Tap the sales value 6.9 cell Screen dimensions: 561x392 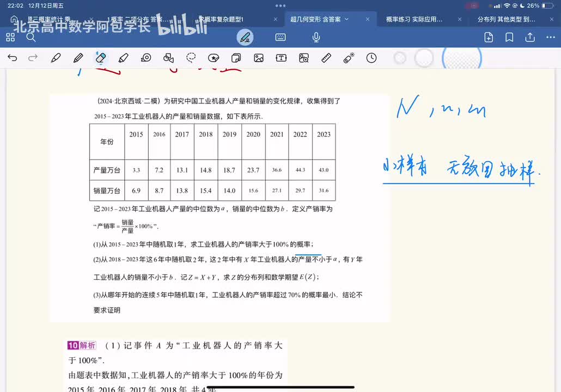tap(136, 191)
